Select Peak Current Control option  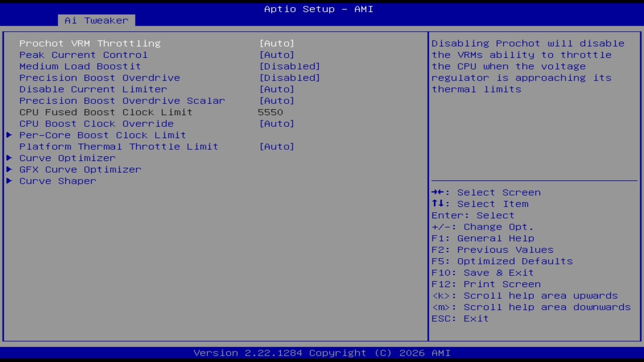click(x=84, y=55)
